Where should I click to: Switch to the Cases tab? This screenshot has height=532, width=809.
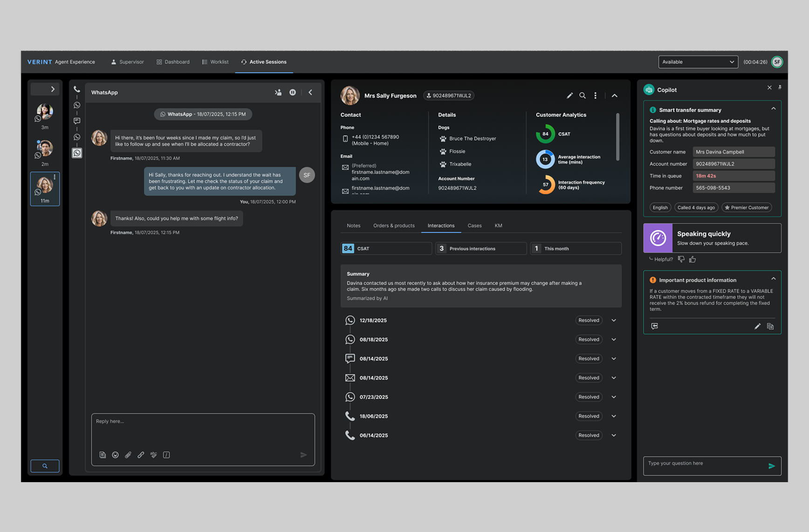point(474,225)
